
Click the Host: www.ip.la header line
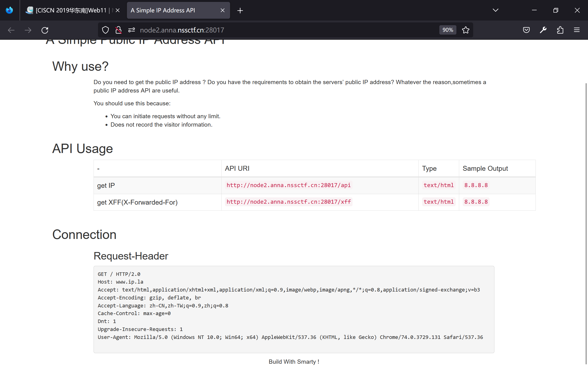[x=120, y=282]
